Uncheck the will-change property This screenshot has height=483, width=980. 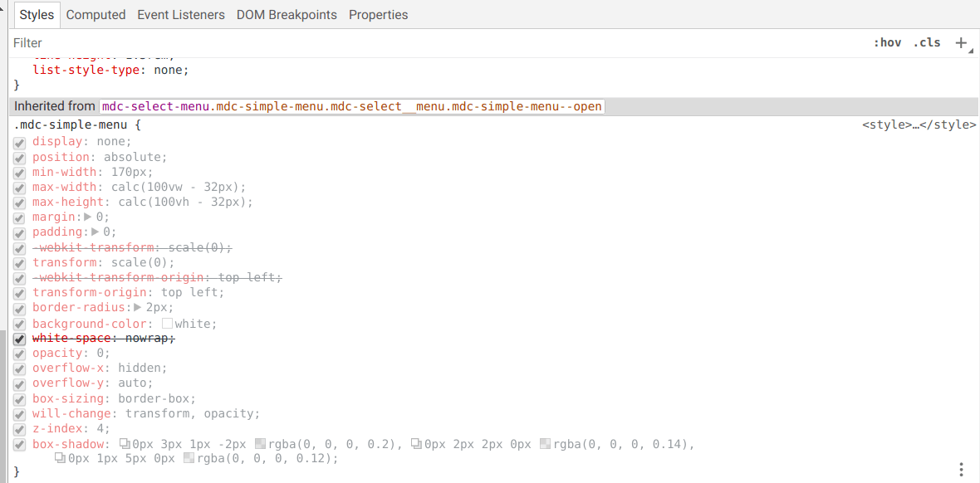tap(19, 414)
